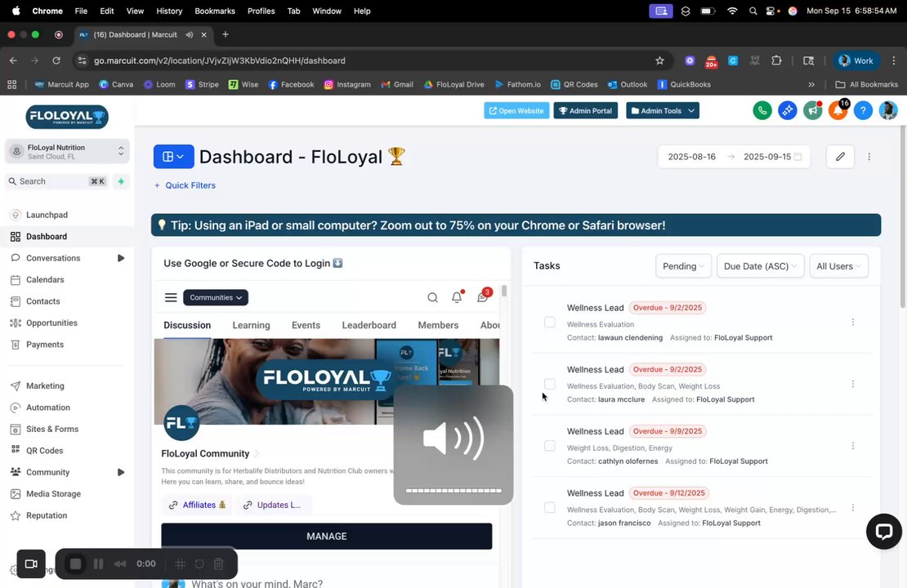Focus the sidebar Search field
This screenshot has width=907, height=588.
point(56,181)
